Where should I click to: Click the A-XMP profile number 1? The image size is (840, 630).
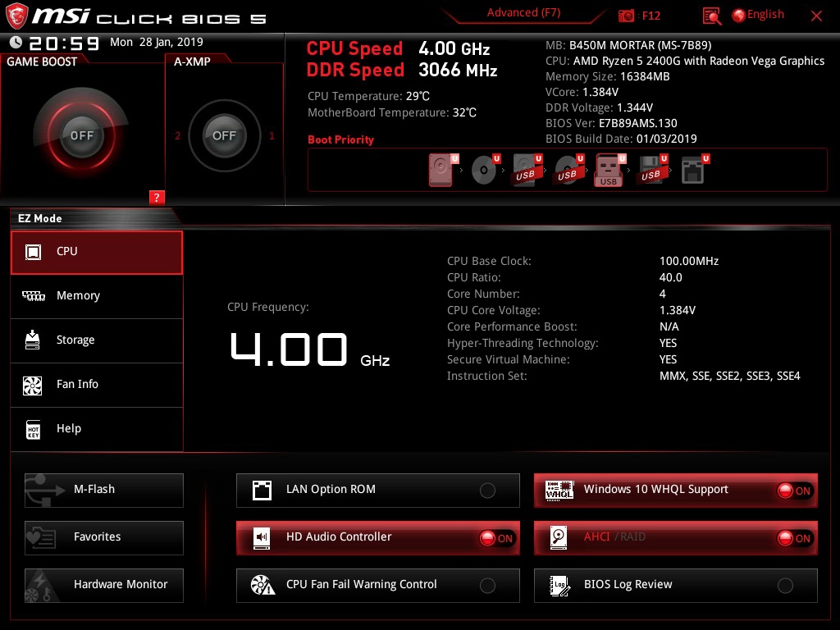[272, 135]
